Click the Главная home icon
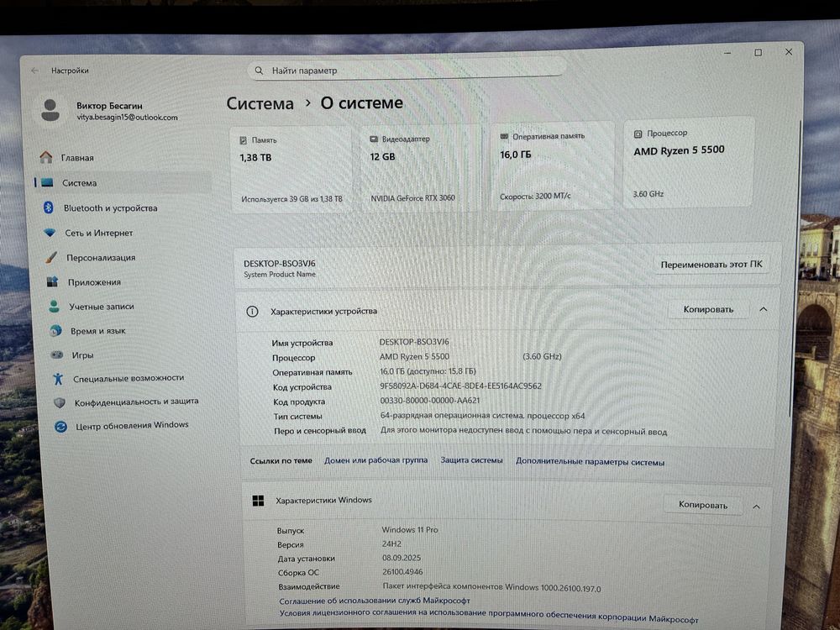The width and height of the screenshot is (840, 630). [46, 157]
